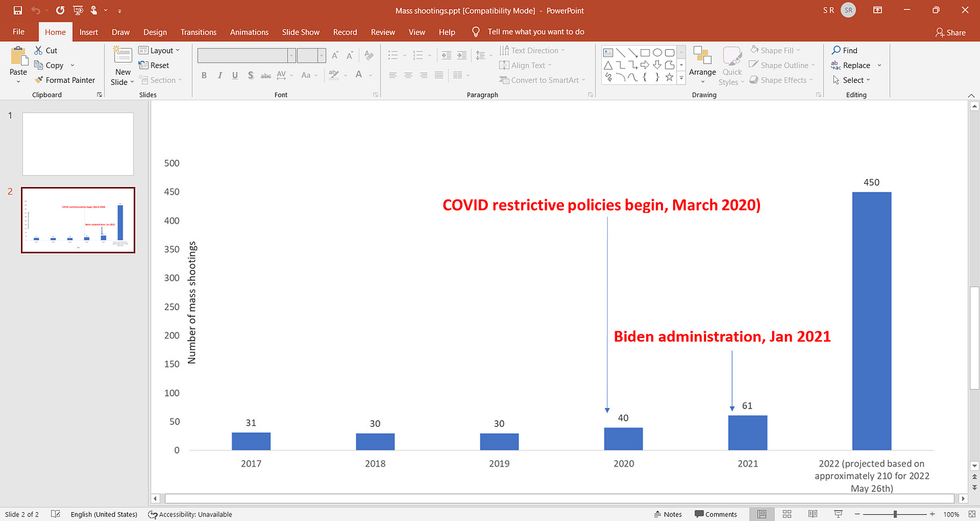Click the New Slide icon
This screenshot has width=980, height=521.
(x=123, y=56)
